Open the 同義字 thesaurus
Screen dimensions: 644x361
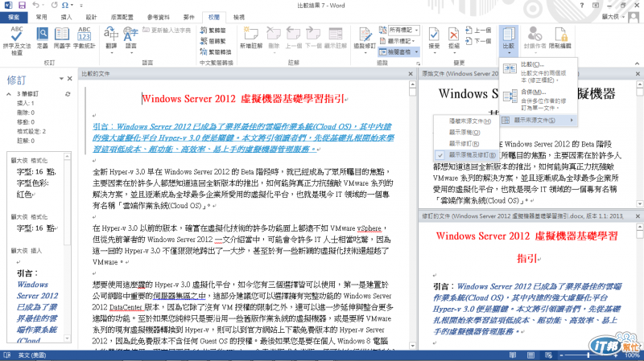tap(62, 38)
